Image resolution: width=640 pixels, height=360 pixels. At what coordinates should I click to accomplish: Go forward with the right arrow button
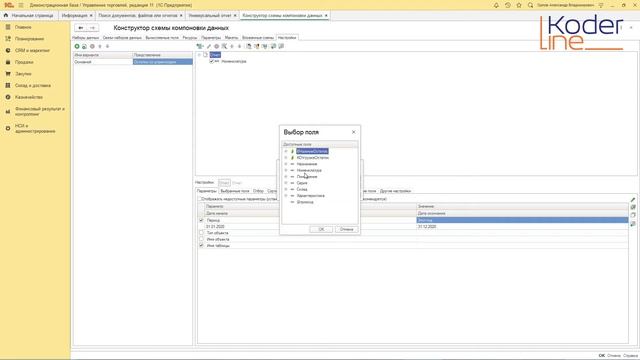93,28
